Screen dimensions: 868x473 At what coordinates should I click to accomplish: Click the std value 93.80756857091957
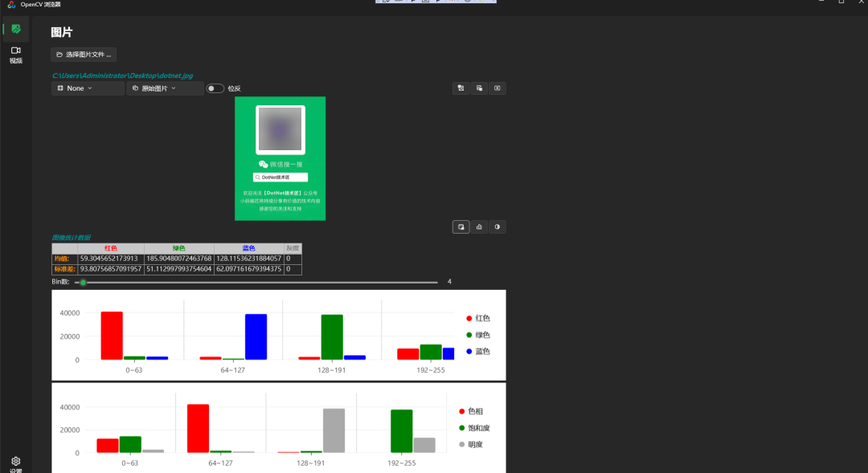111,269
